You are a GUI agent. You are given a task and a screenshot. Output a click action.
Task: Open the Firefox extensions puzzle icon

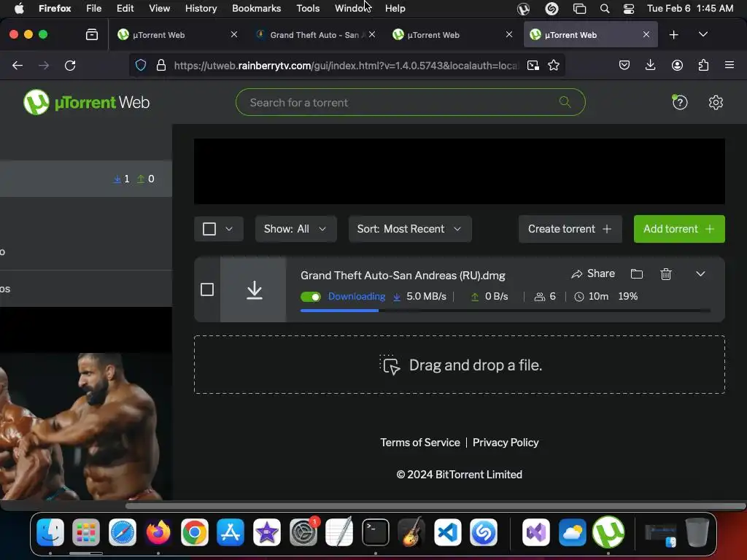tap(703, 65)
